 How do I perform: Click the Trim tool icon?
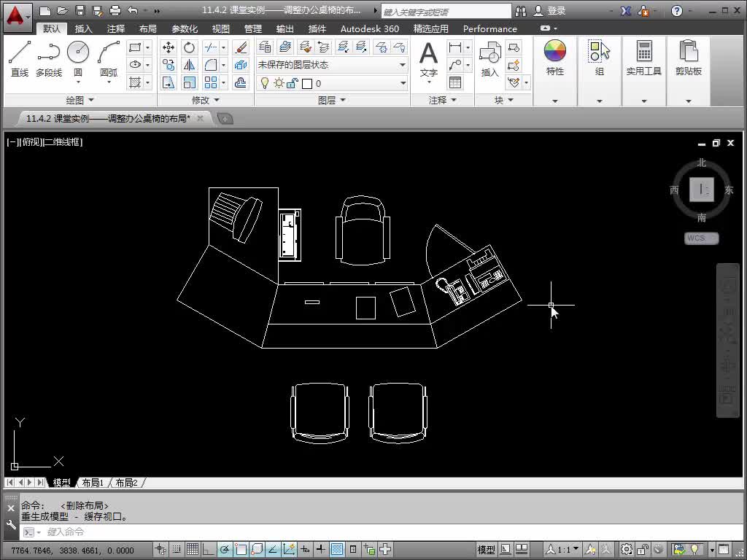[210, 47]
